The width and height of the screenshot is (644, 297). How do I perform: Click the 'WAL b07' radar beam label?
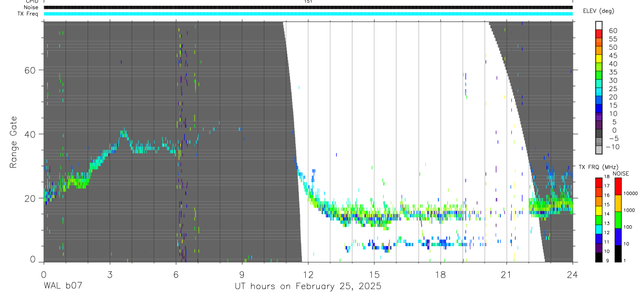point(62,286)
